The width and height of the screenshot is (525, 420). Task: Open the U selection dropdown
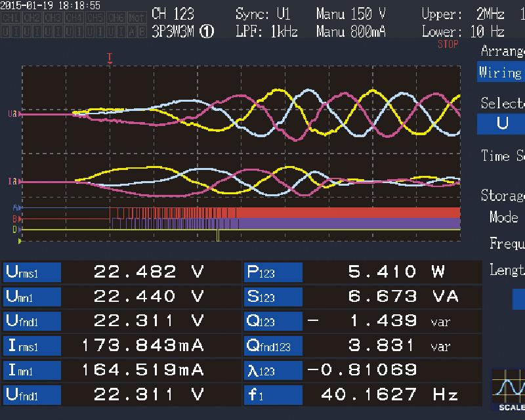point(501,124)
